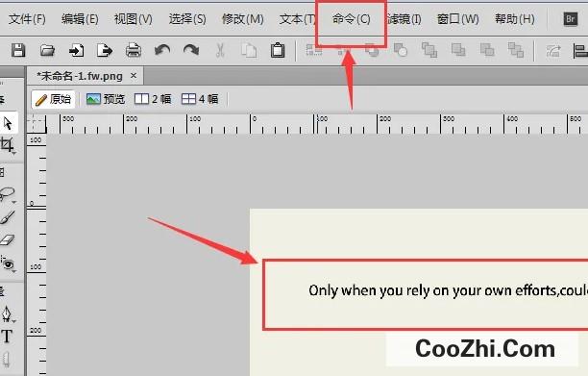This screenshot has width=588, height=376.
Task: Select the Eraser tool
Action: (x=7, y=239)
